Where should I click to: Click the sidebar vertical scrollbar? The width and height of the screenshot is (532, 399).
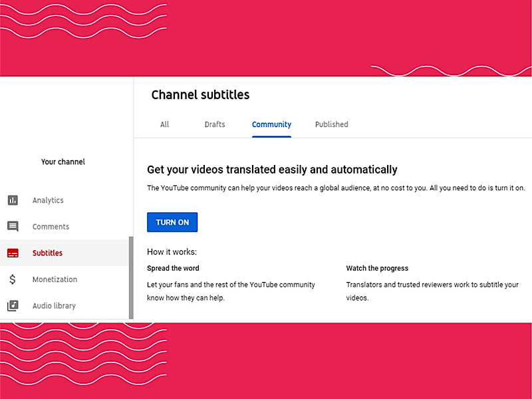point(131,278)
